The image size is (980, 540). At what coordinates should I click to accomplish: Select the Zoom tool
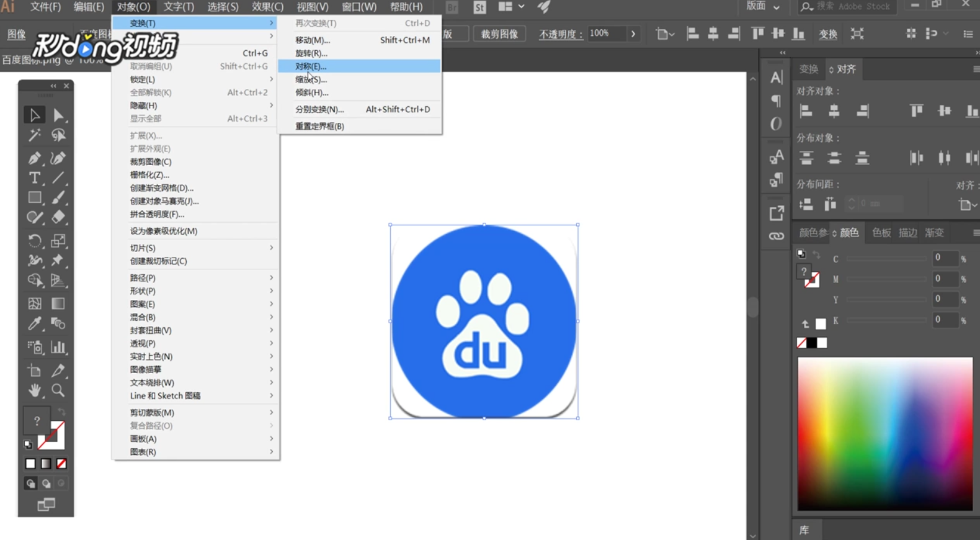point(58,390)
